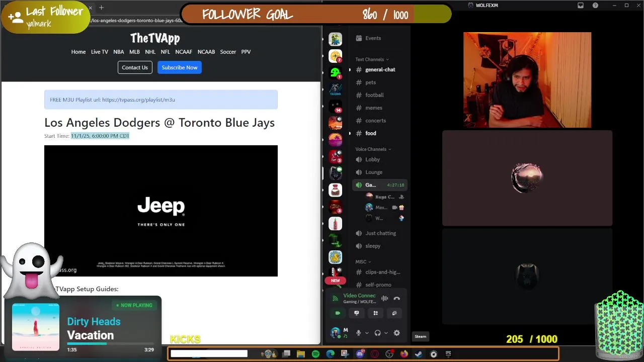Toggle Discord camera on or off
The height and width of the screenshot is (362, 644).
(x=338, y=313)
